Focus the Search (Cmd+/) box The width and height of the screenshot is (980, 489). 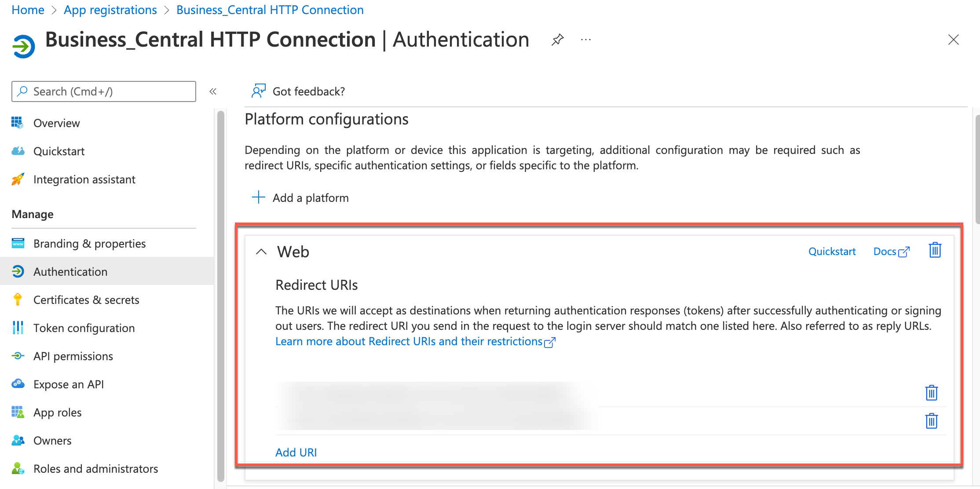click(104, 91)
